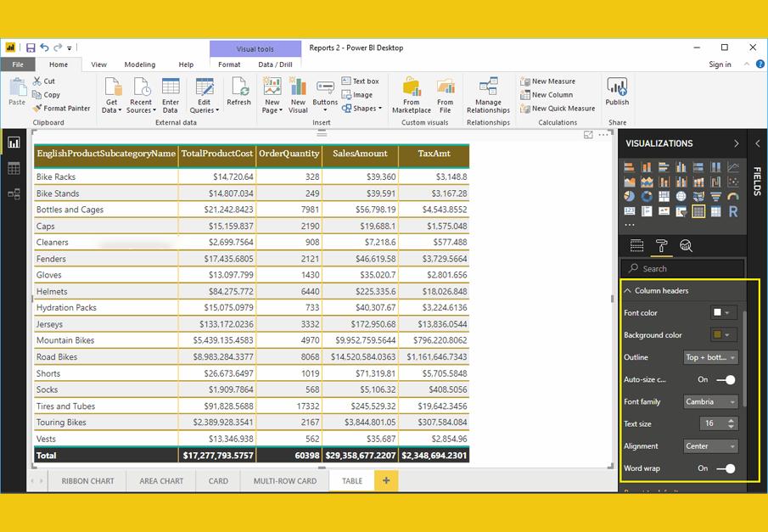
Task: Pick the header Background color swatch
Action: [721, 335]
